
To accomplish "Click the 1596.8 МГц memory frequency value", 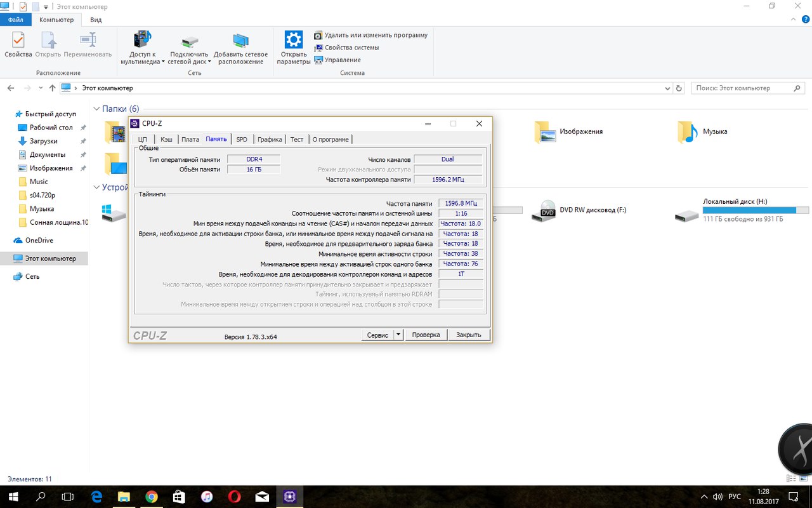I will (x=461, y=203).
